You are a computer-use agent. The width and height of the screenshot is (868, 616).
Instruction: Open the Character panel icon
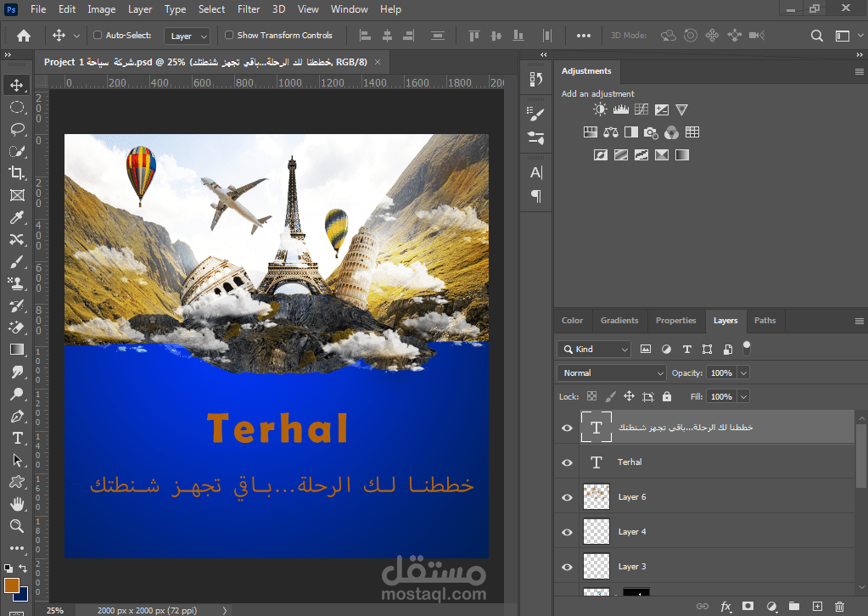[x=536, y=173]
